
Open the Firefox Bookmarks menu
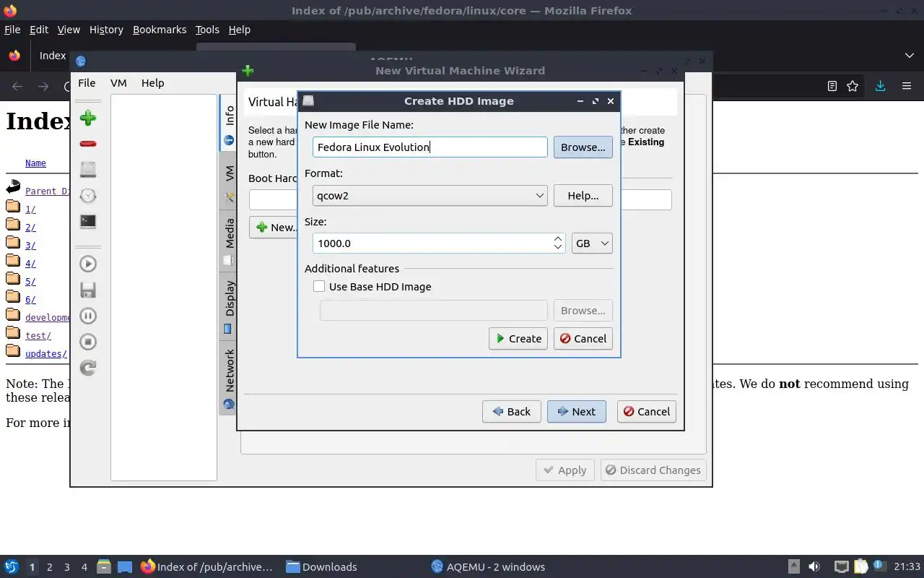tap(160, 30)
